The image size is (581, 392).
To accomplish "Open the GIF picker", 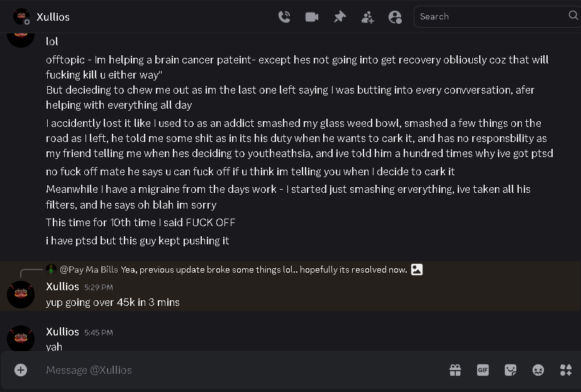I will (x=483, y=370).
